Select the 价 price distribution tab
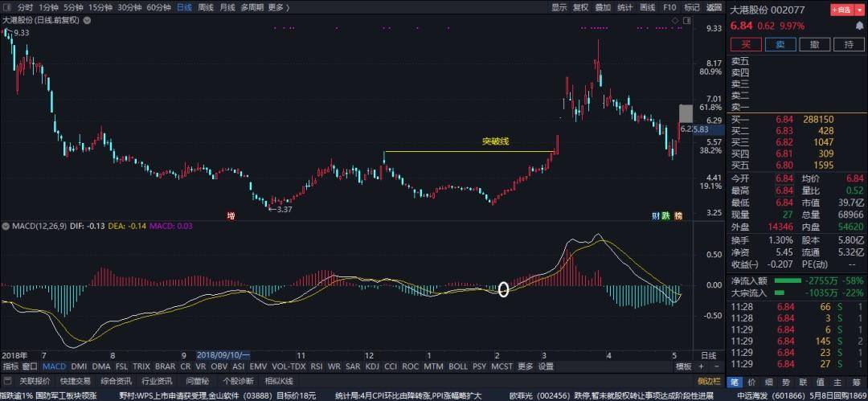This screenshot has height=401, width=868. coord(751,382)
